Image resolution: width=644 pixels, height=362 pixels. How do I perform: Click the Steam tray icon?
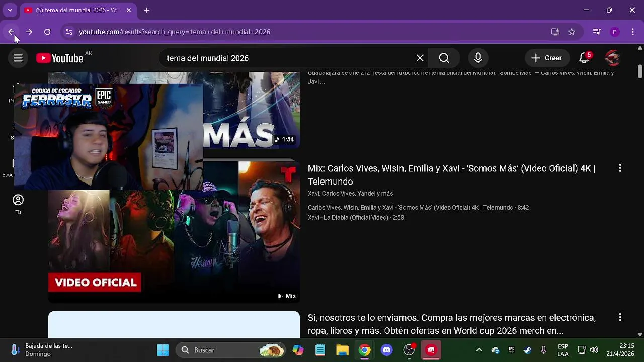coord(527,350)
